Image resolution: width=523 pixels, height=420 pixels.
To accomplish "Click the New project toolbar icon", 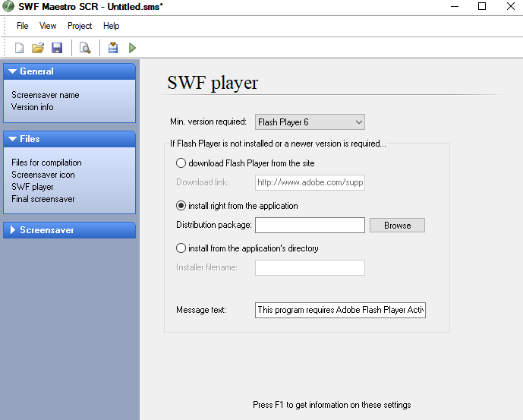I will pyautogui.click(x=20, y=48).
